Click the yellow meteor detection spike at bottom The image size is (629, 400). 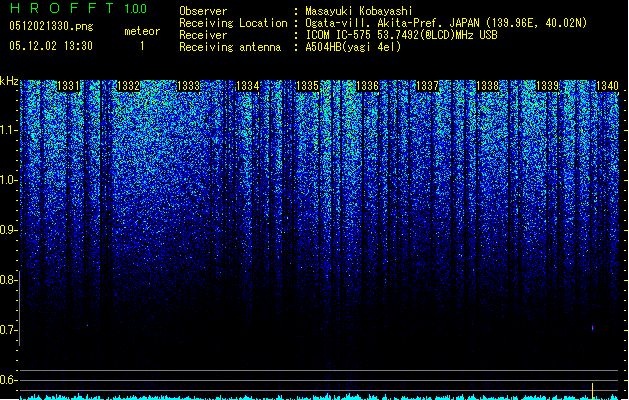tap(592, 391)
